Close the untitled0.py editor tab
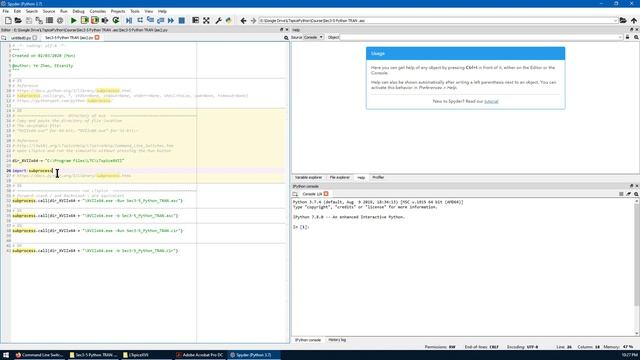Image resolution: width=640 pixels, height=360 pixels. click(x=35, y=38)
